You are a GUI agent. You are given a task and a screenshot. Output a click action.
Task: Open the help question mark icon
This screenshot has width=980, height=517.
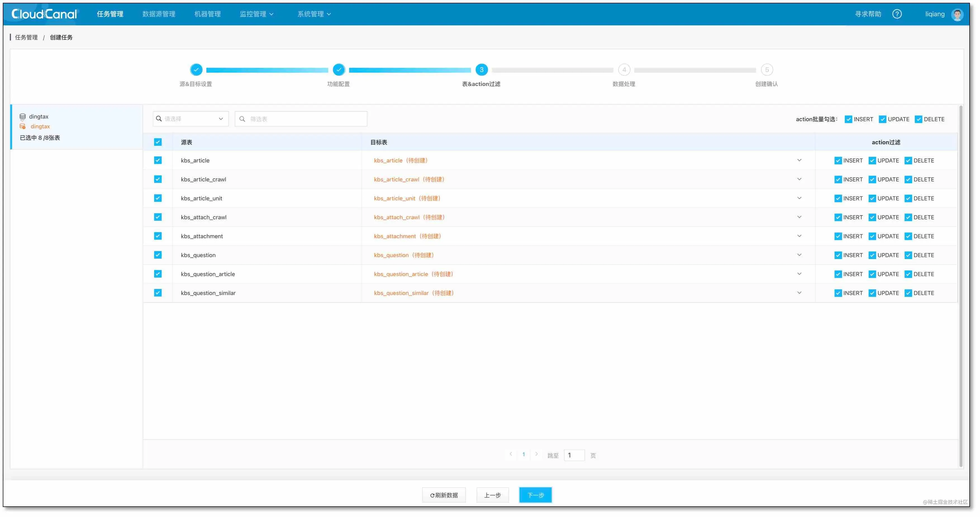point(897,14)
